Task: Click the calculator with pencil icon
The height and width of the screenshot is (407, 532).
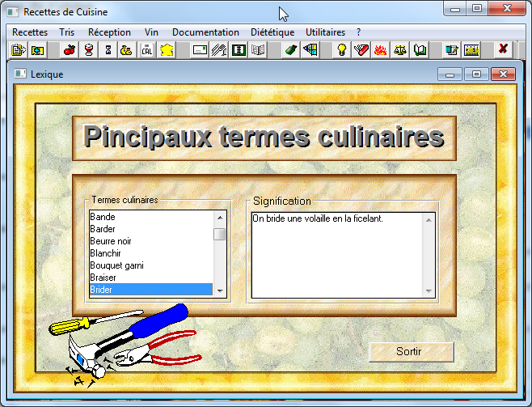Action: click(452, 50)
